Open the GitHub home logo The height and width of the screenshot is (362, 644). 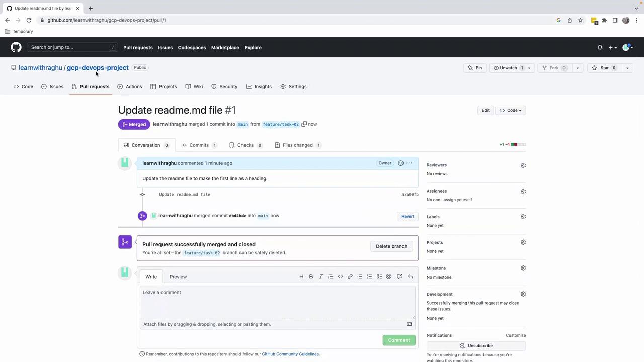point(16,47)
